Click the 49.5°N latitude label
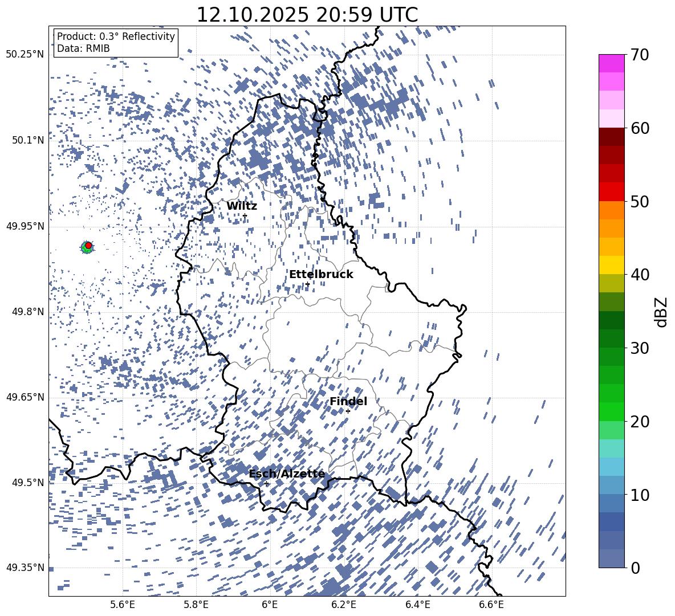 point(28,482)
